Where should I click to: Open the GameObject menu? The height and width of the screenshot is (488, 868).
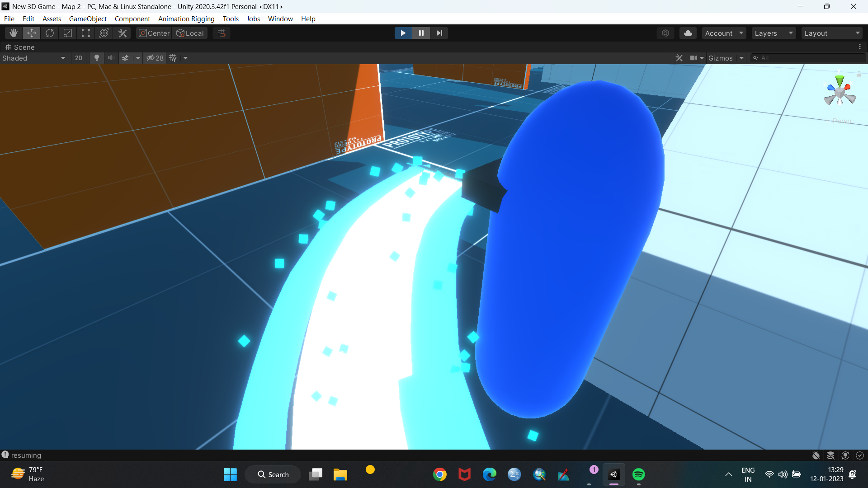88,19
